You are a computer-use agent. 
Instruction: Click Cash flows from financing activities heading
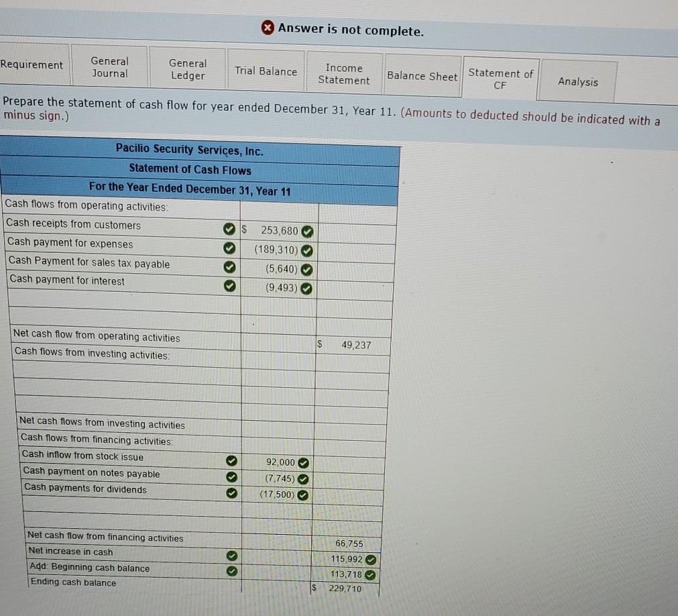[97, 439]
